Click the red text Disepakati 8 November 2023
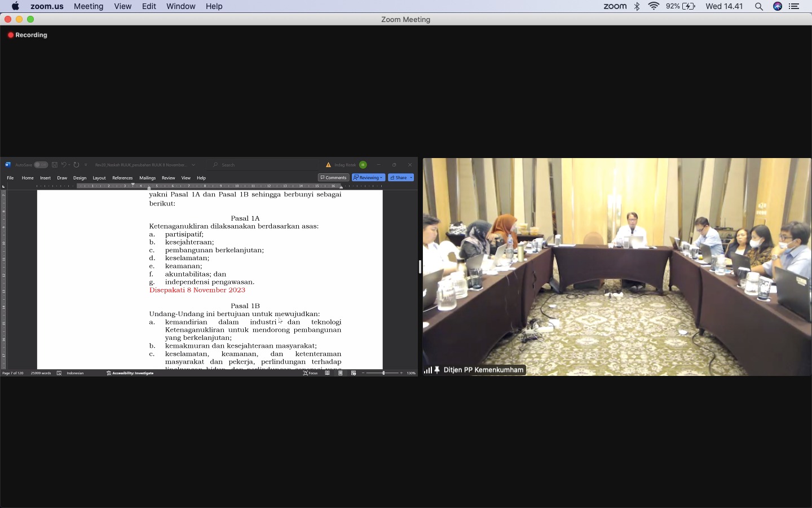 (x=197, y=290)
